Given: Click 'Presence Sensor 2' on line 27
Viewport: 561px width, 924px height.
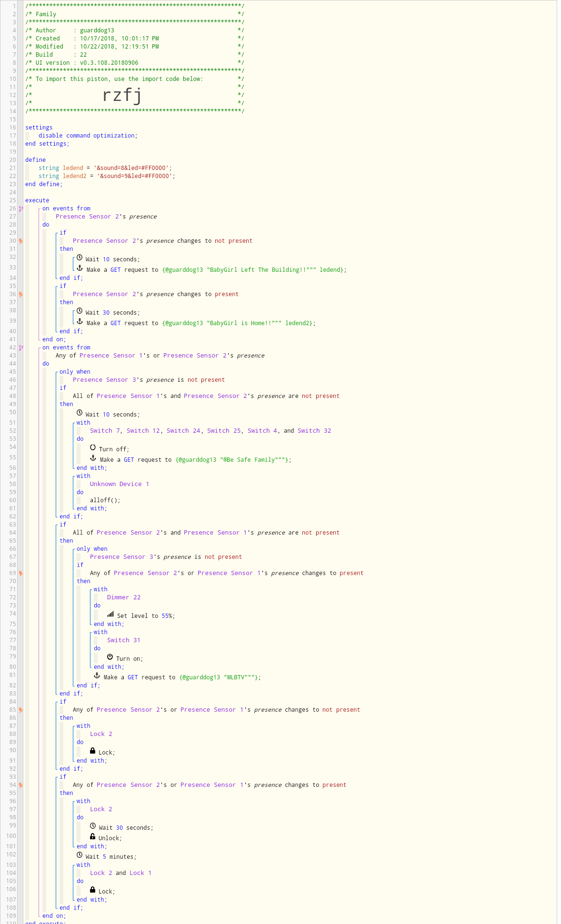Looking at the screenshot, I should click(x=87, y=217).
